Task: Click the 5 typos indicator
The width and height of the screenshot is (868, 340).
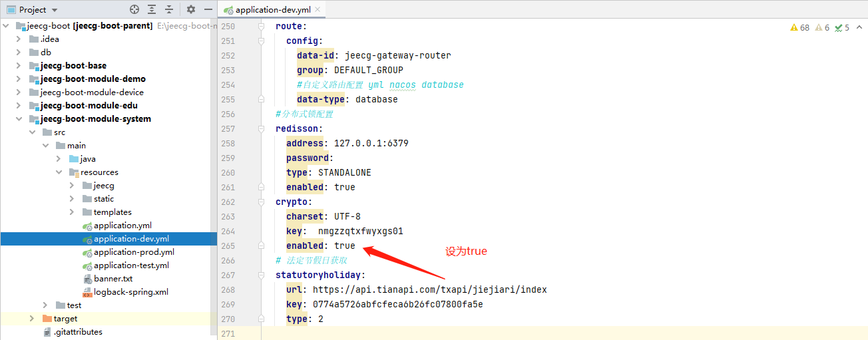Action: [x=842, y=27]
